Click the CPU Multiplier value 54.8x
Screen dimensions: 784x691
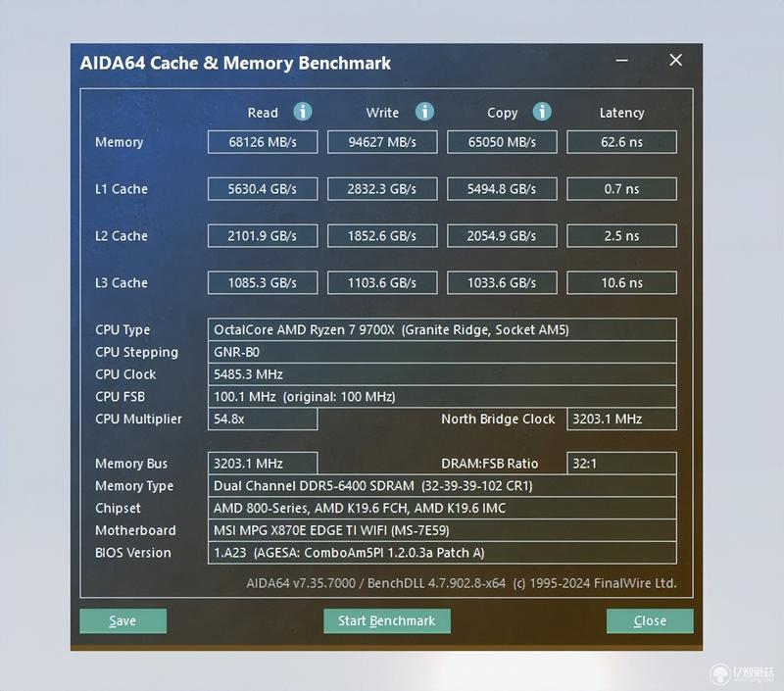(263, 419)
